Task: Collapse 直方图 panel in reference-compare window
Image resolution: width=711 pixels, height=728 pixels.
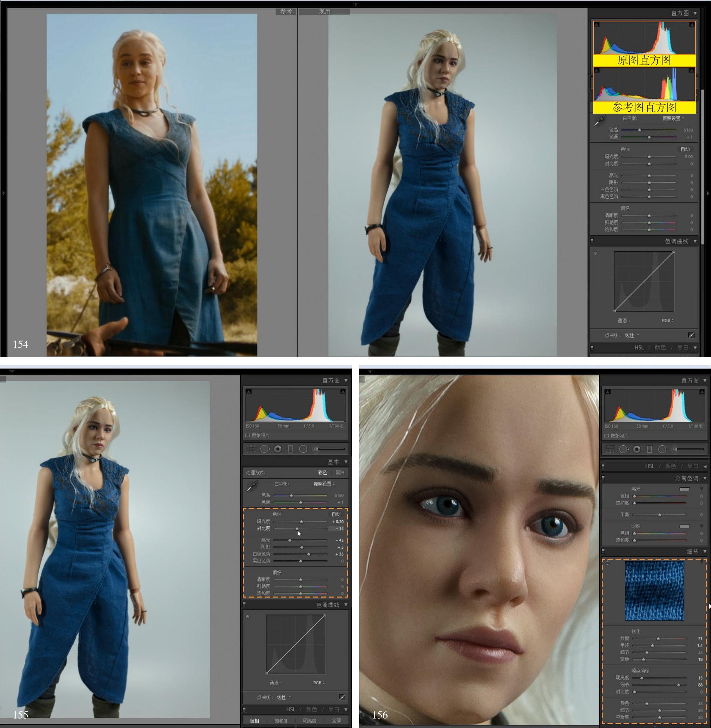Action: coord(695,13)
